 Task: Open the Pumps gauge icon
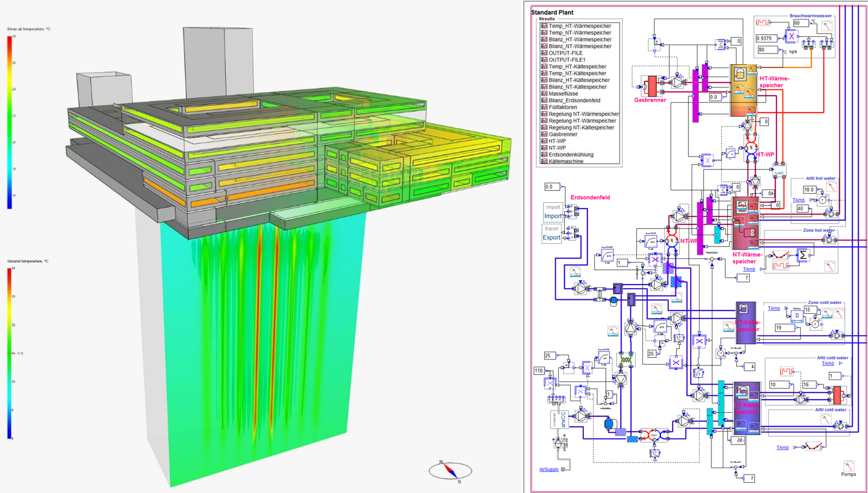click(x=848, y=466)
